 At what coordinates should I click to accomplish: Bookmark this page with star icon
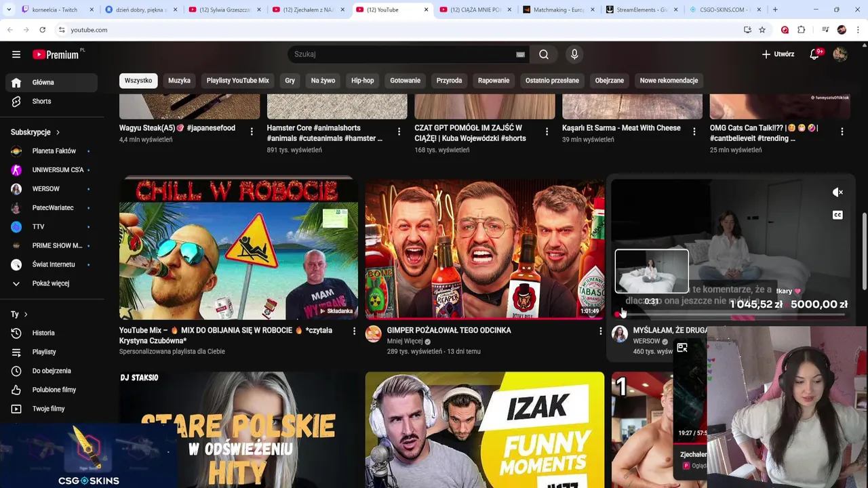[762, 30]
